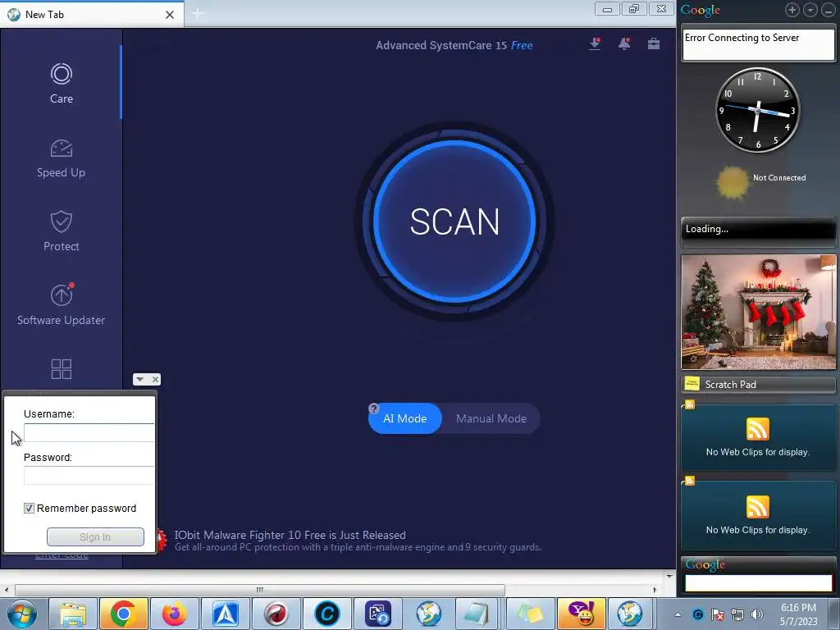The width and height of the screenshot is (840, 630).
Task: Open the toolbox briefcase icon
Action: pyautogui.click(x=654, y=43)
